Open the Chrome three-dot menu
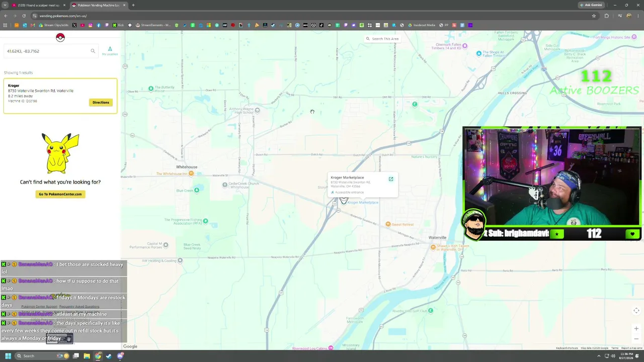Screen dimensions: 644x362 (x=638, y=16)
